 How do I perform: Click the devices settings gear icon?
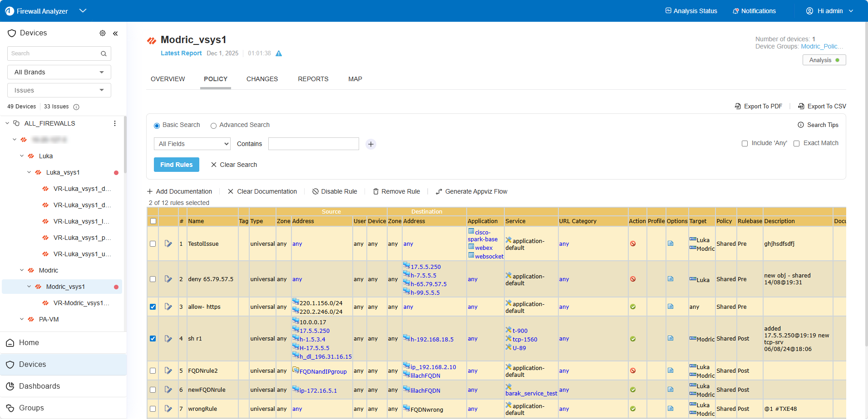(x=103, y=33)
